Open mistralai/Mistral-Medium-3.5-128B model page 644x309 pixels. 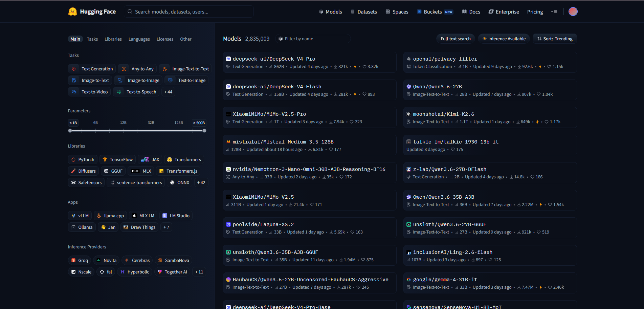[x=310, y=145]
